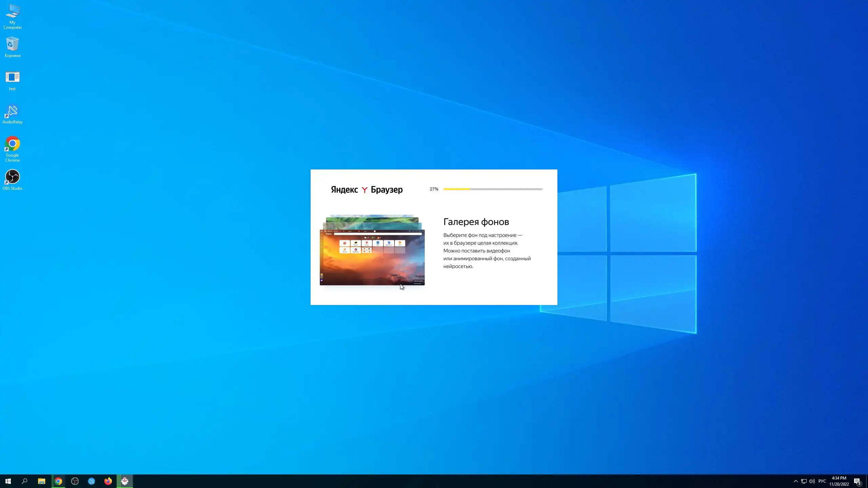Expand the hidden system tray icons
Image resolution: width=868 pixels, height=488 pixels.
[x=795, y=481]
